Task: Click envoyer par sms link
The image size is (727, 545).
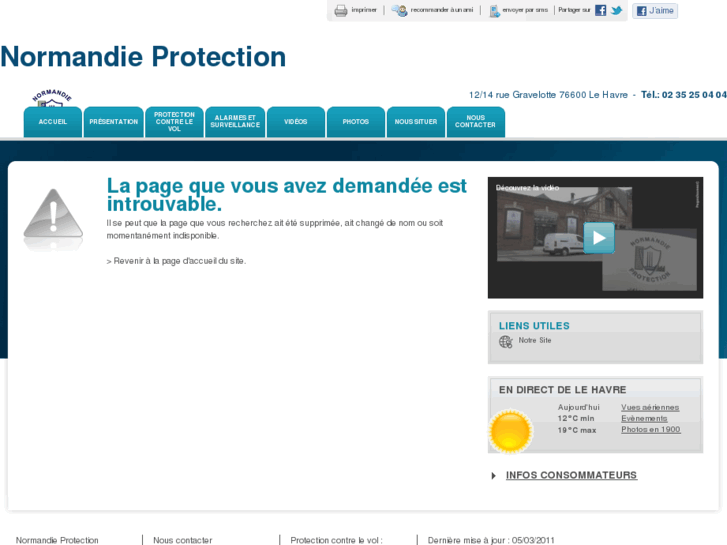Action: 525,10
